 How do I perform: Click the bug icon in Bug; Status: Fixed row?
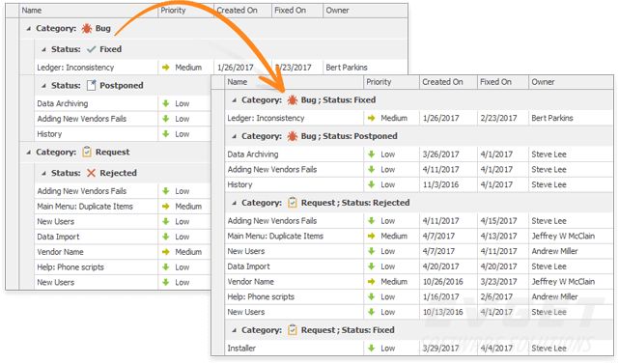point(293,99)
